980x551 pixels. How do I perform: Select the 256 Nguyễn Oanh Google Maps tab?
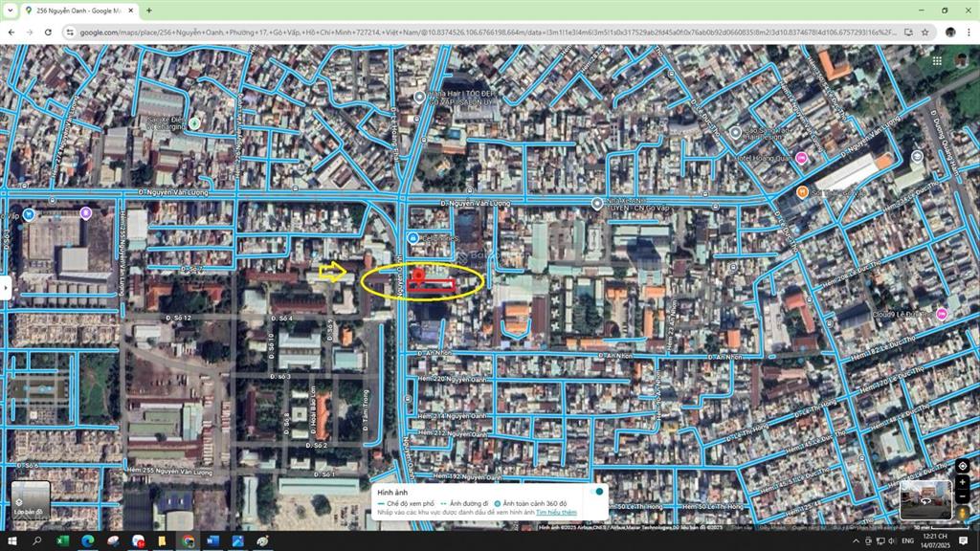tap(78, 11)
